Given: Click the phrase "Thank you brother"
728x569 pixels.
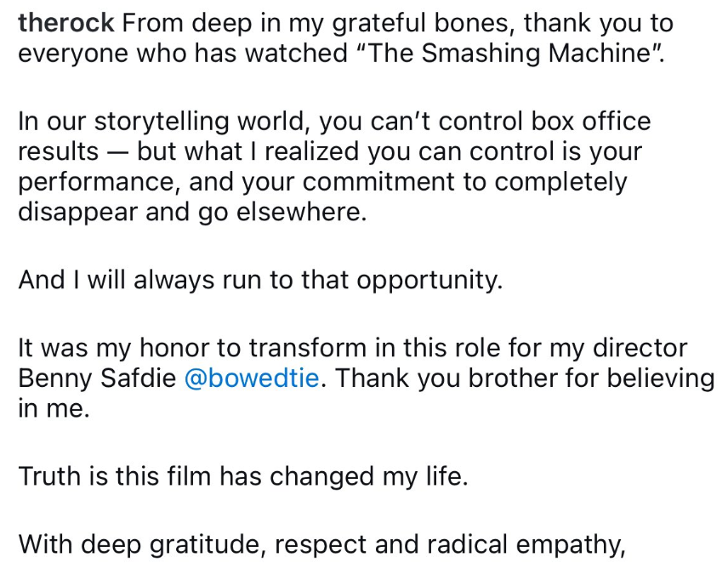Looking at the screenshot, I should [443, 378].
